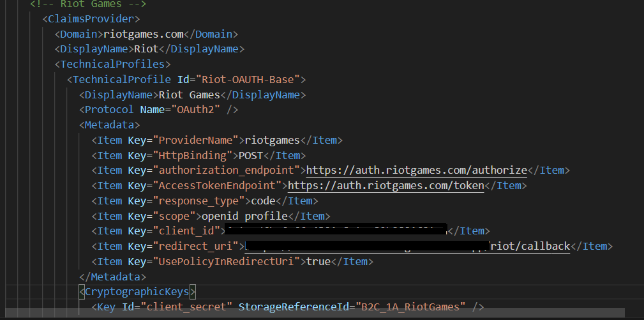
Task: Click the authorize endpoint URL link
Action: click(x=417, y=171)
